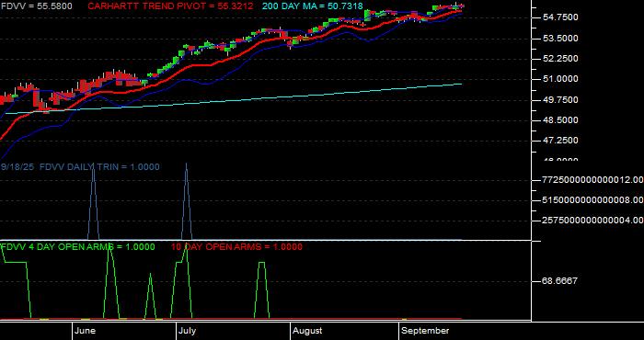Click the 52.2500 price axis value
The height and width of the screenshot is (340, 644).
tap(560, 59)
